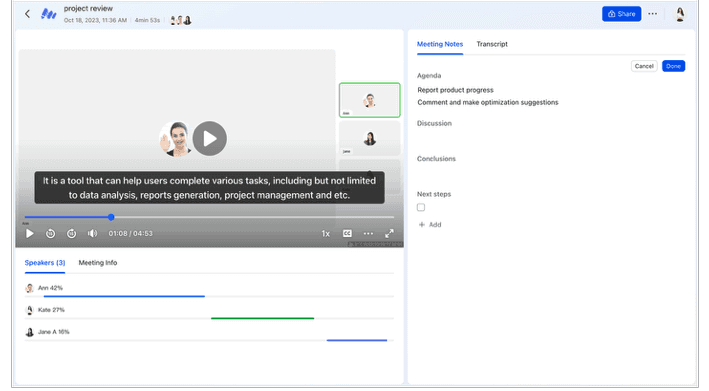Go back using the left arrow icon

[28, 14]
